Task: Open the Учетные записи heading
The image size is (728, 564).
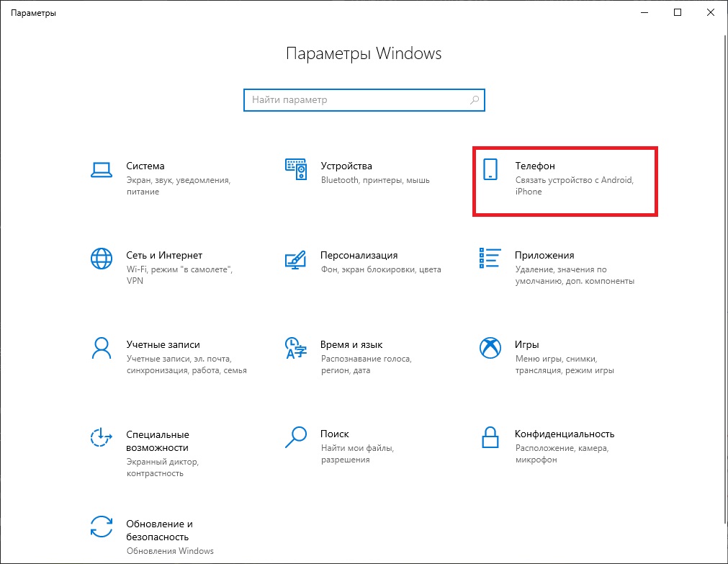Action: pos(163,345)
